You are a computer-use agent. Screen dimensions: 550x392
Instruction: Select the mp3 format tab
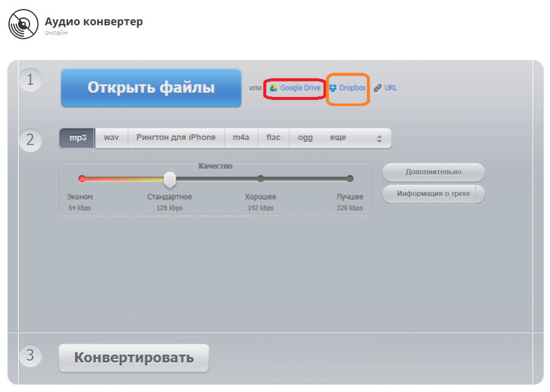click(x=77, y=138)
